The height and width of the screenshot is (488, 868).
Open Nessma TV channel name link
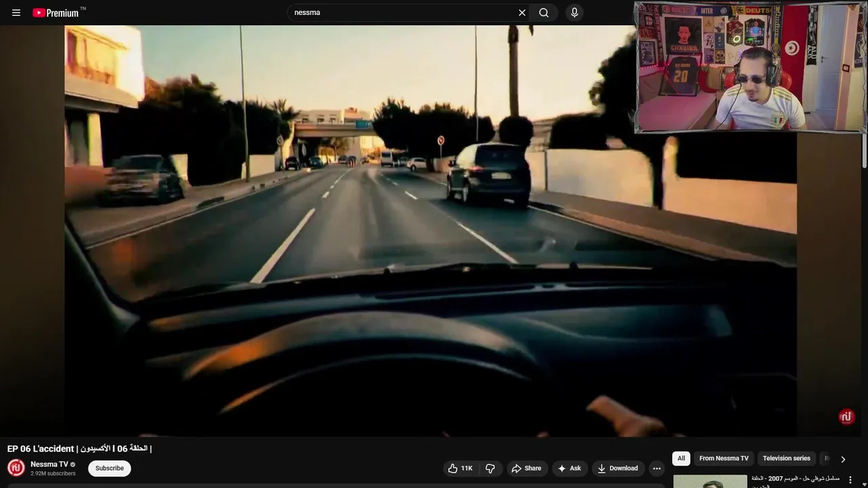[49, 464]
